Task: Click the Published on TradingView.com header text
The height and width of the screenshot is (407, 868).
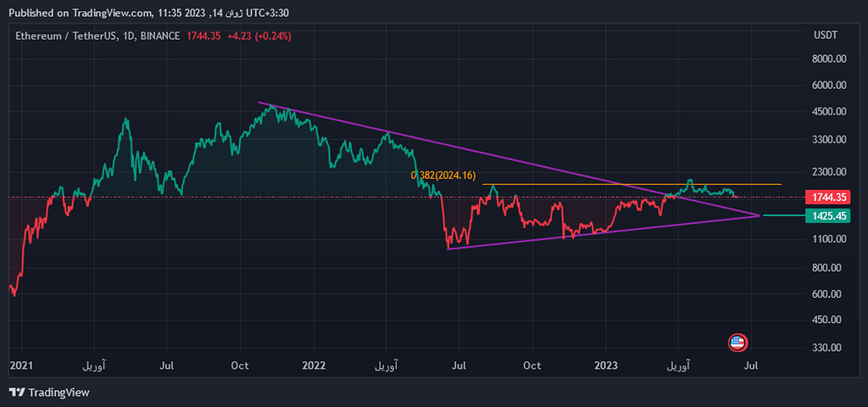Action: point(81,13)
